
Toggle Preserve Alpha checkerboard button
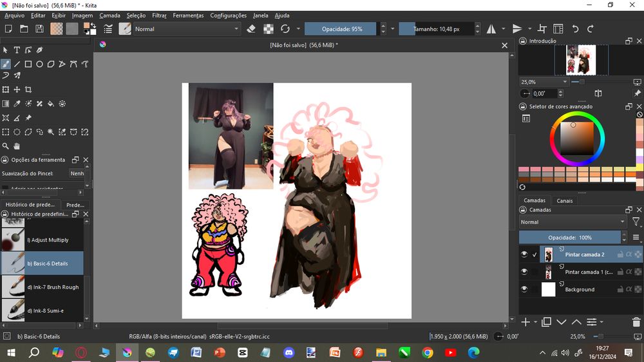coord(268,29)
